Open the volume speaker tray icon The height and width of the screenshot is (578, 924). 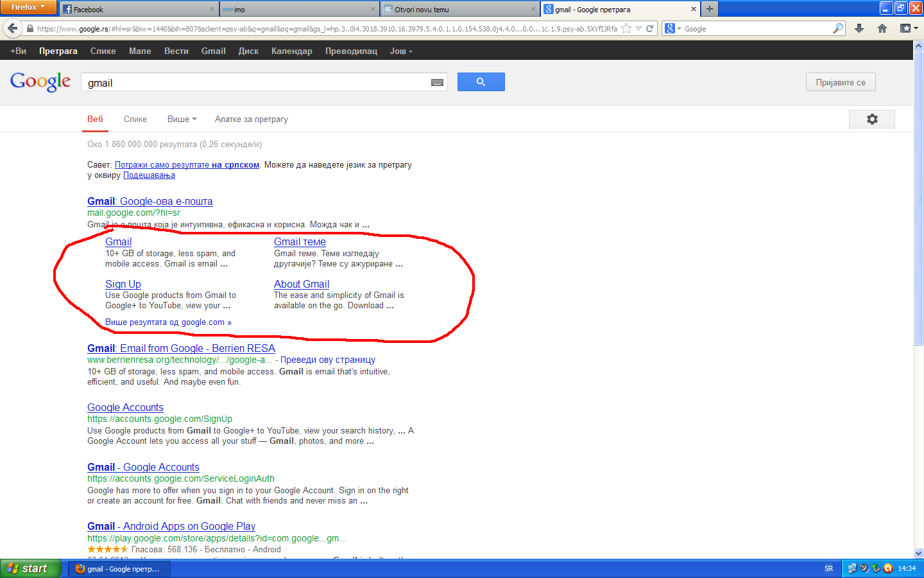pyautogui.click(x=864, y=568)
